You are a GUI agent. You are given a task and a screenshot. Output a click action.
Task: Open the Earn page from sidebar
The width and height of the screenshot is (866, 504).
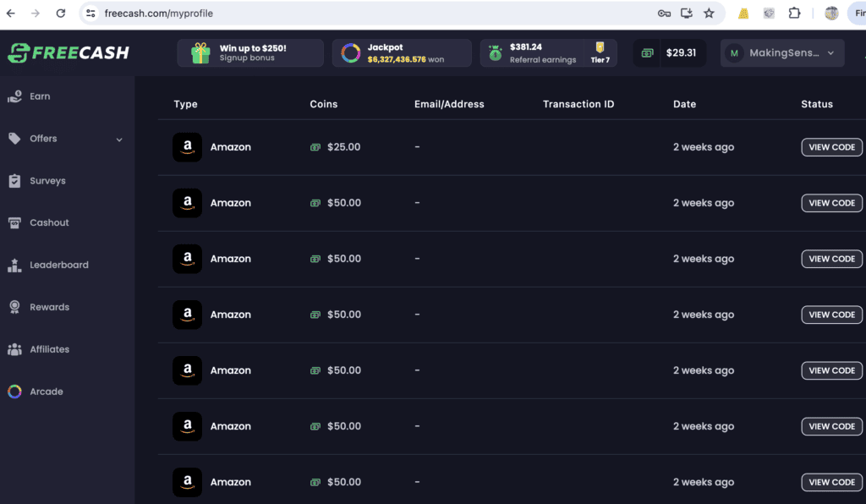click(x=40, y=96)
